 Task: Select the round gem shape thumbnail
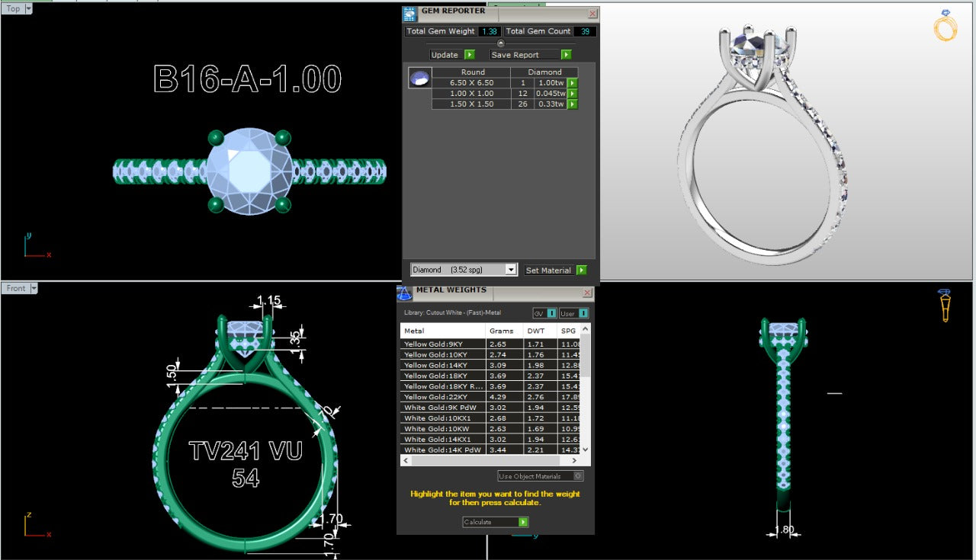point(419,78)
